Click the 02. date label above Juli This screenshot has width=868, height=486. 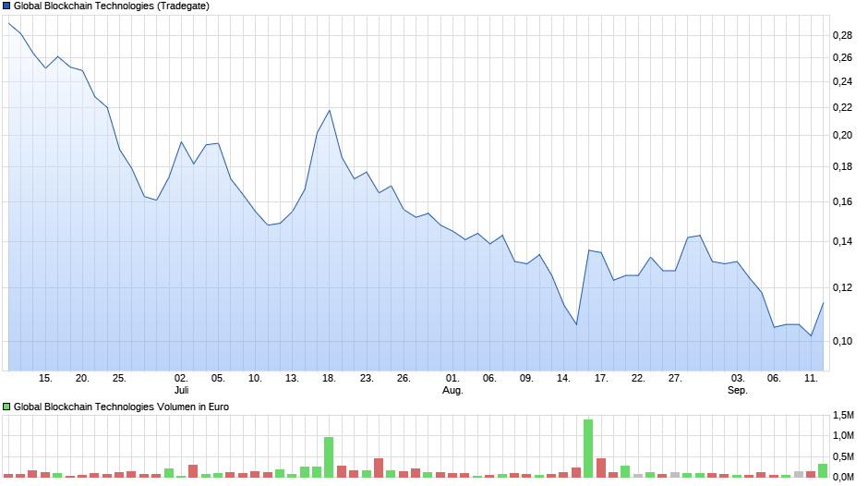coord(181,379)
